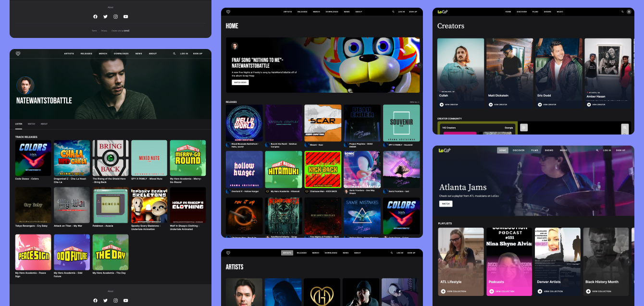Screen dimensions: 644x306
Task: Click View Creator arrow under Cullah
Action: click(442, 104)
